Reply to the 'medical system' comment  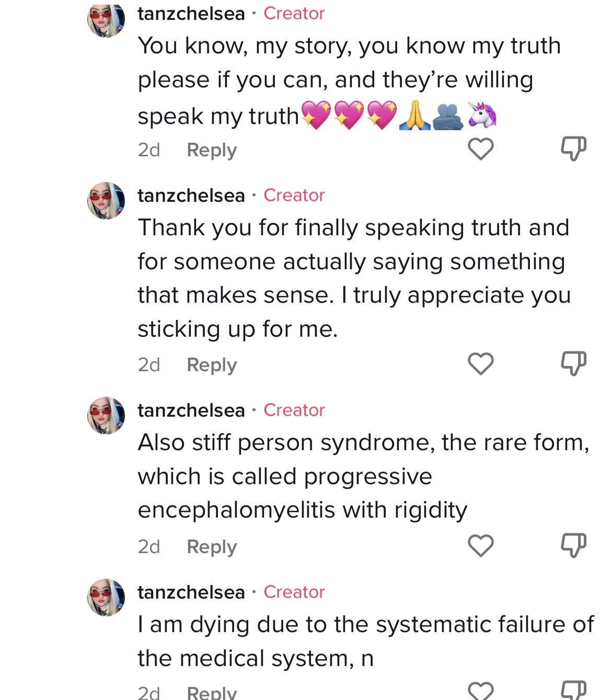coord(212,693)
